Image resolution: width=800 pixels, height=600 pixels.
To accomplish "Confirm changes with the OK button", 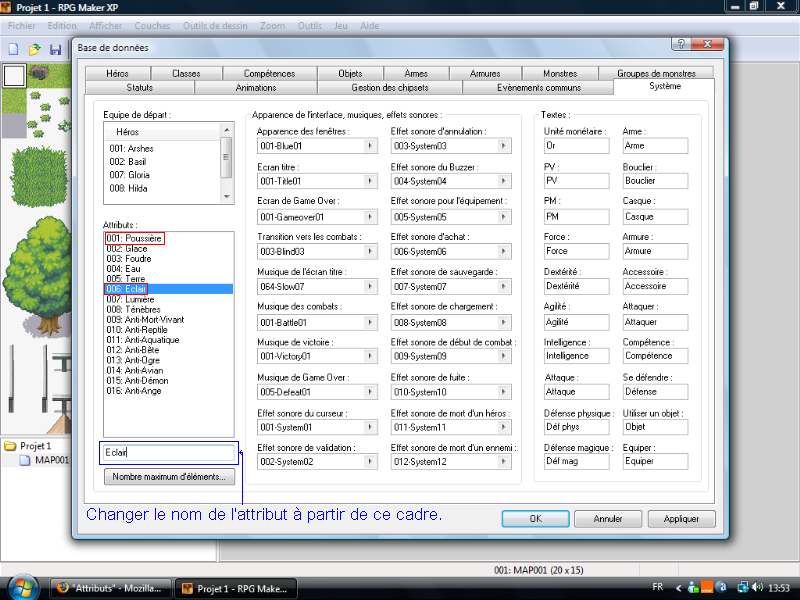I will click(x=535, y=519).
